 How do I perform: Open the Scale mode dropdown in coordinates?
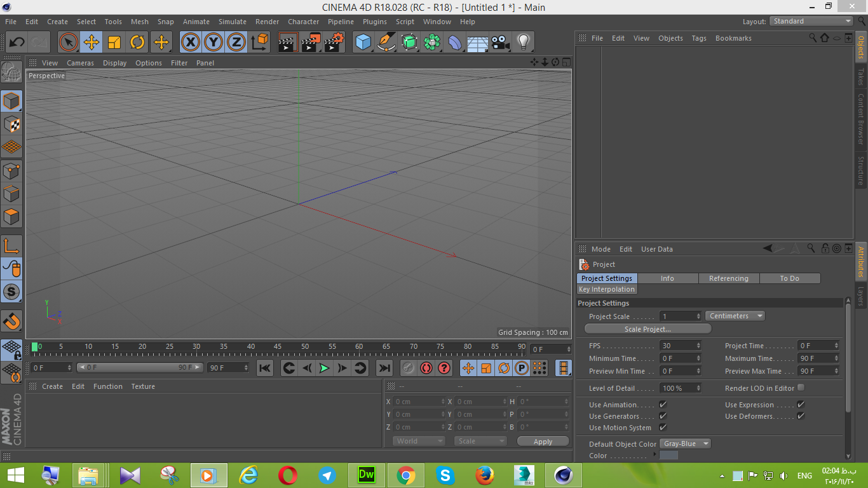[x=480, y=441]
